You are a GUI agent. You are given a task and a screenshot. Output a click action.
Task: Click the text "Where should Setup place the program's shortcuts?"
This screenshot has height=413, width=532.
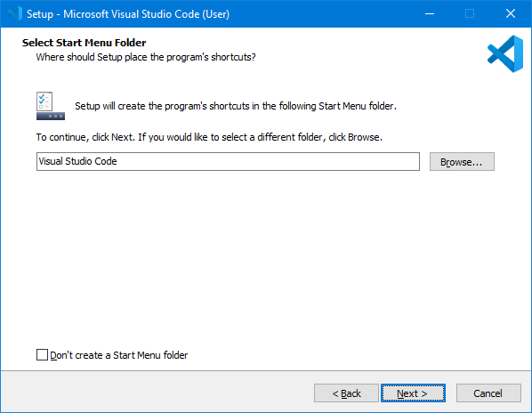coord(146,57)
